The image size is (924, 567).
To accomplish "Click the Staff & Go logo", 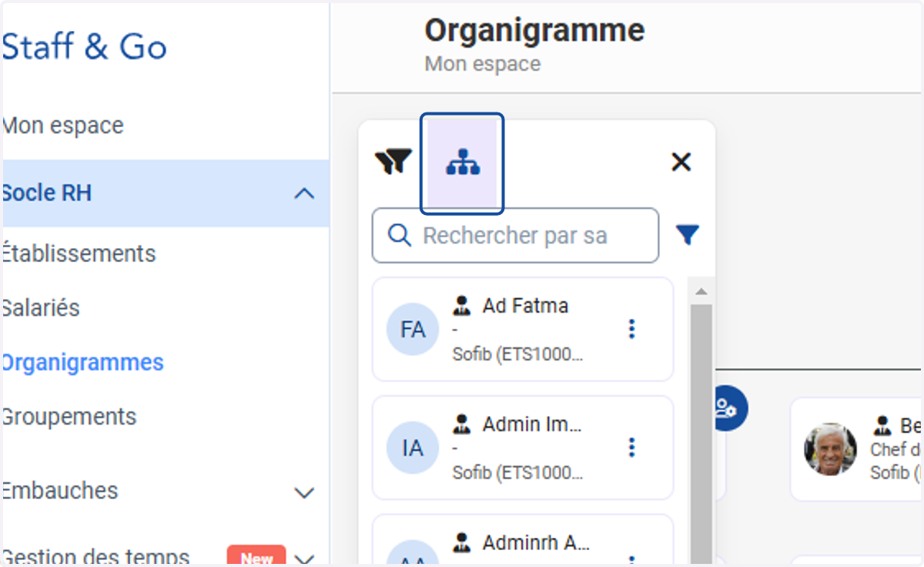I will pyautogui.click(x=85, y=47).
